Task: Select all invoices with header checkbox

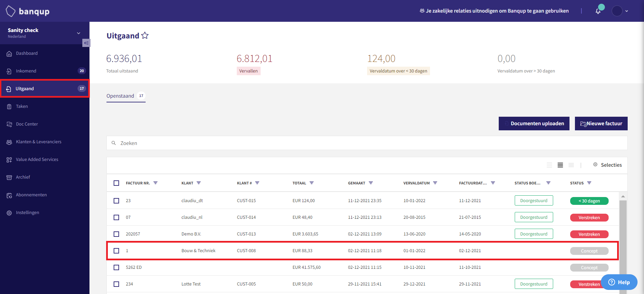Action: [116, 183]
